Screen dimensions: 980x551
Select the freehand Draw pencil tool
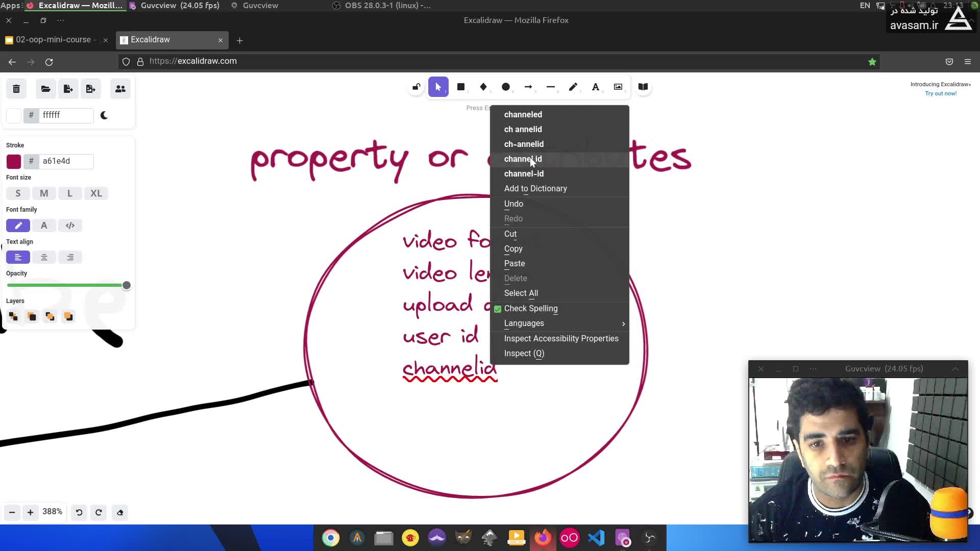573,87
